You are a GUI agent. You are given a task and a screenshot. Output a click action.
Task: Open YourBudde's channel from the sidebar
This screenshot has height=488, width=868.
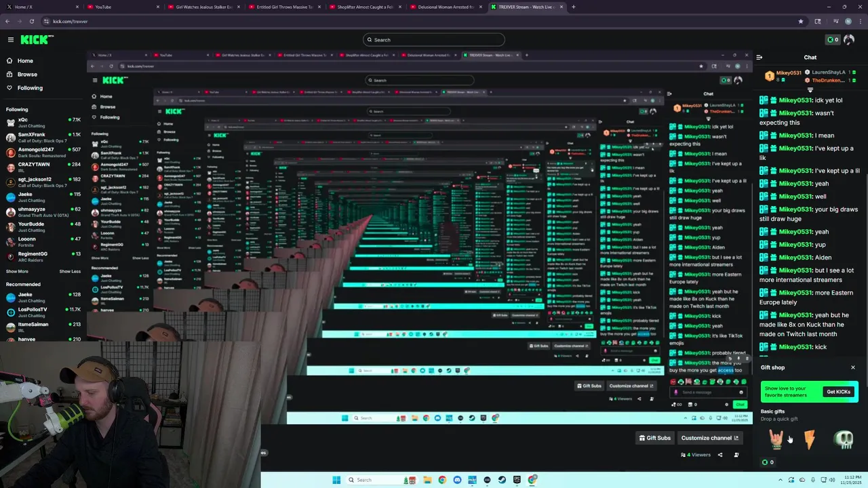tap(43, 226)
